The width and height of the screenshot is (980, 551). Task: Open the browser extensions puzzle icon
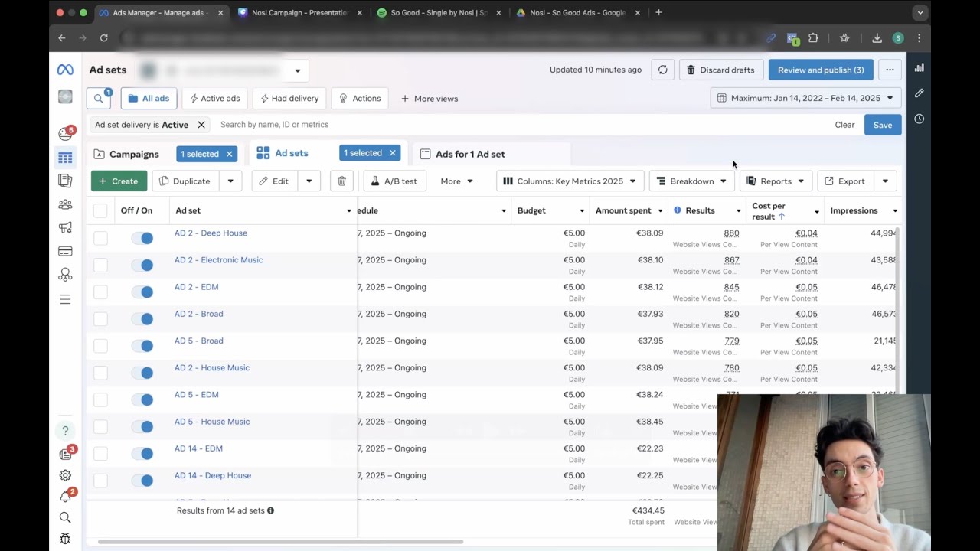coord(813,37)
